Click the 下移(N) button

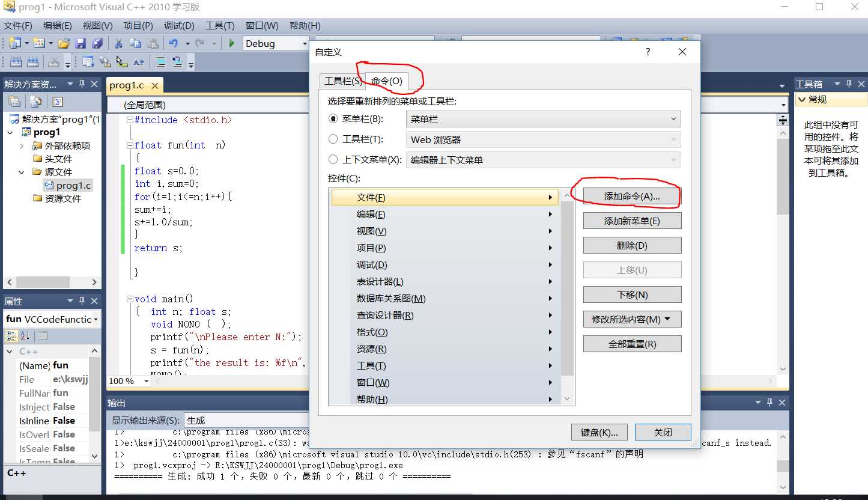tap(632, 295)
